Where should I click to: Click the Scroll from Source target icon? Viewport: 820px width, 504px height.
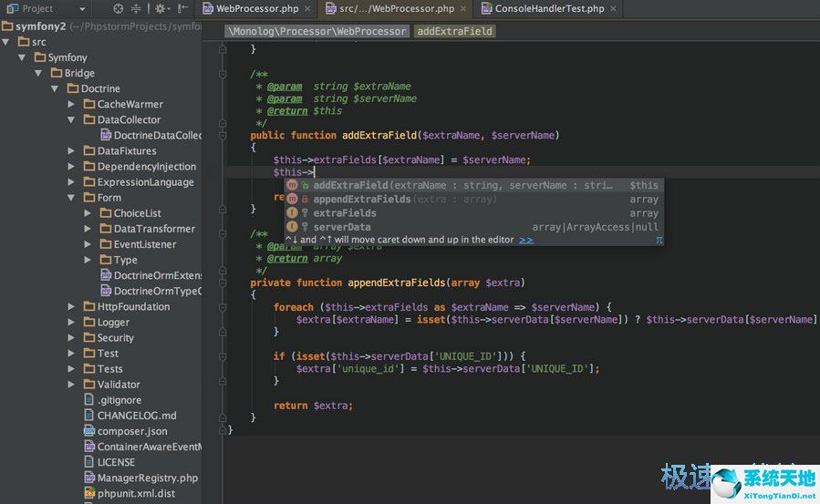(x=119, y=8)
